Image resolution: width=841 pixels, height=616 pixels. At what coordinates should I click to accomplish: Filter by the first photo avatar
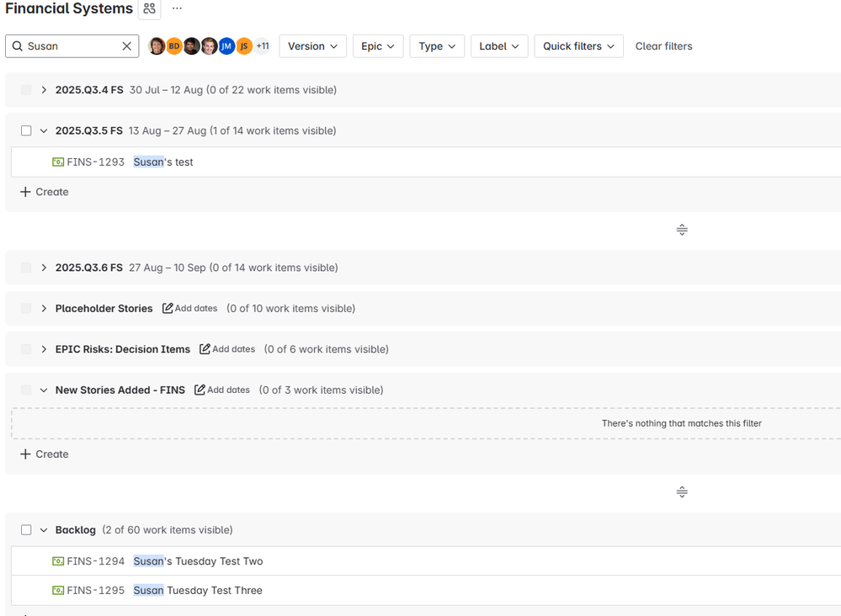click(x=157, y=46)
